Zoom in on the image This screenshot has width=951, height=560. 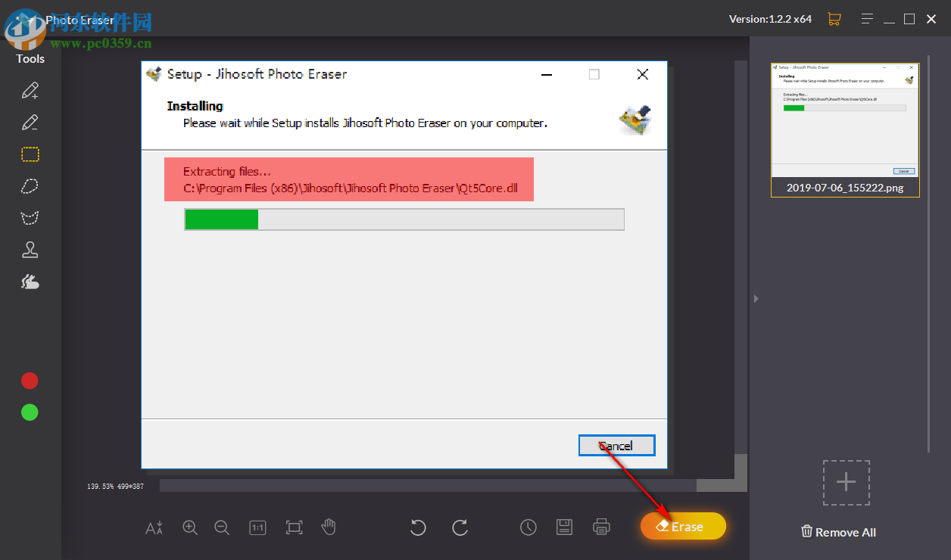click(x=190, y=527)
